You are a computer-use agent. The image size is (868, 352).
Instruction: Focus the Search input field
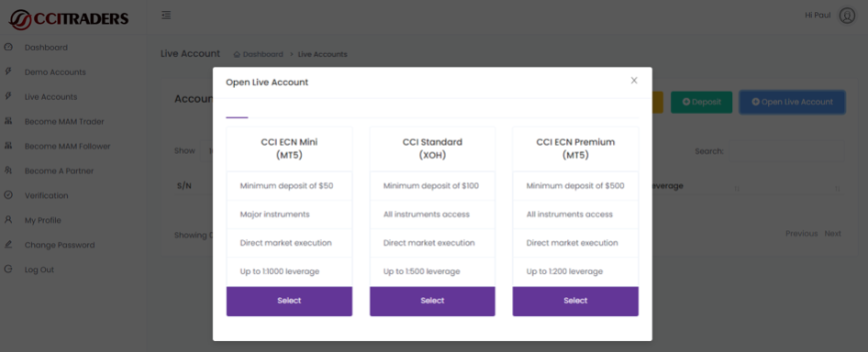pos(786,150)
